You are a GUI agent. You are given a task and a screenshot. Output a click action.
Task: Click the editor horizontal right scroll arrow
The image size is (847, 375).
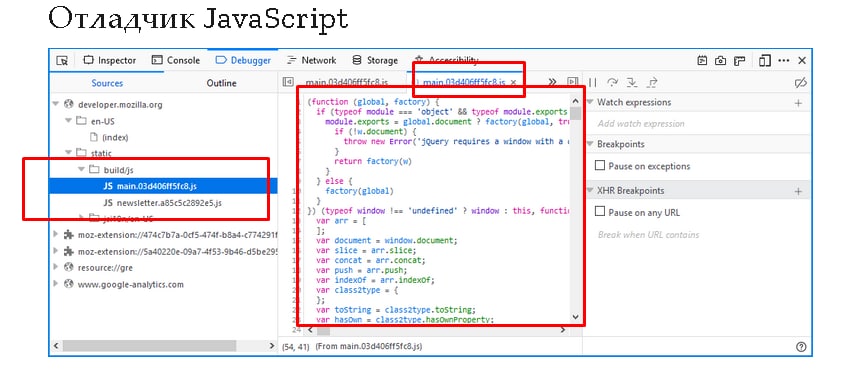pos(562,329)
